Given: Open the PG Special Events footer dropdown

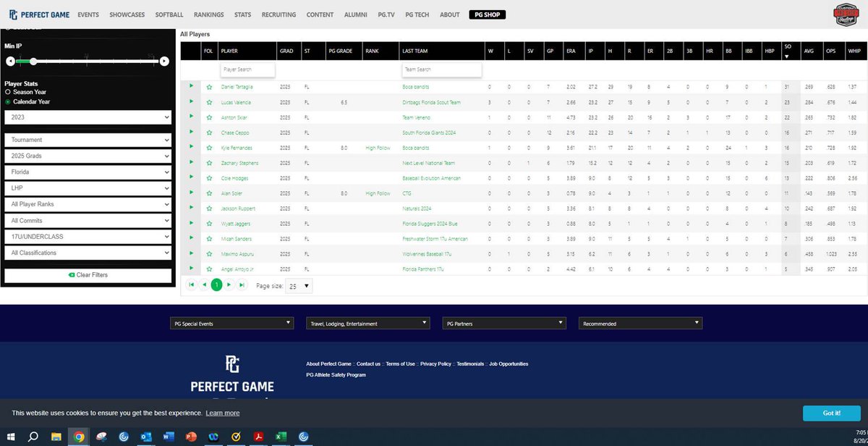Looking at the screenshot, I should point(232,324).
